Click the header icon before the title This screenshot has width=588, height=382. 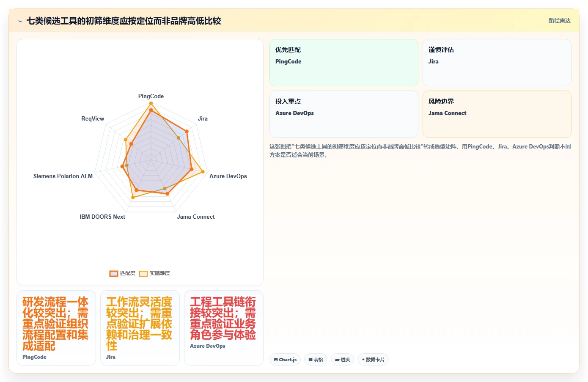click(20, 21)
